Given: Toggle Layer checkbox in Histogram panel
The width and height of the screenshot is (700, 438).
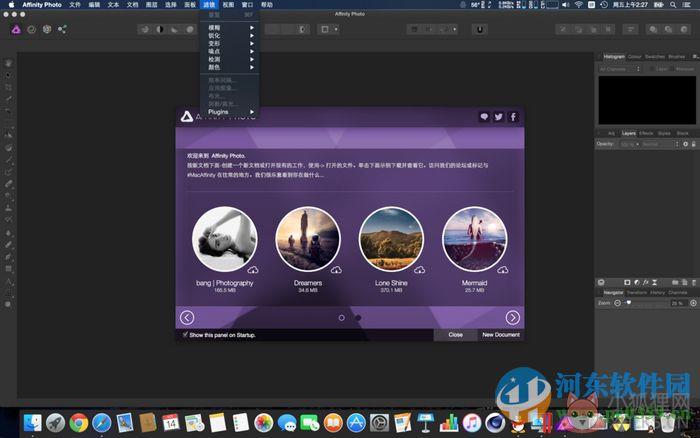Looking at the screenshot, I should click(x=653, y=69).
